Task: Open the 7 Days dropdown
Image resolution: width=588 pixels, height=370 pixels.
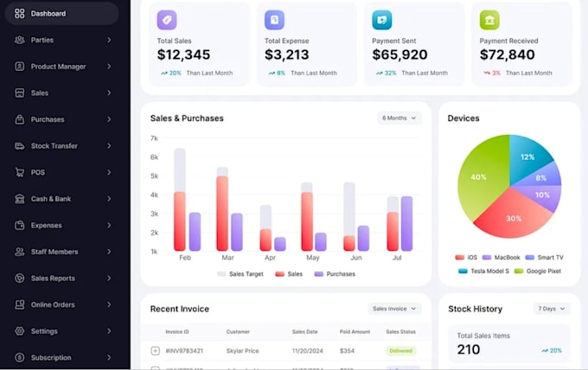Action: (x=552, y=309)
